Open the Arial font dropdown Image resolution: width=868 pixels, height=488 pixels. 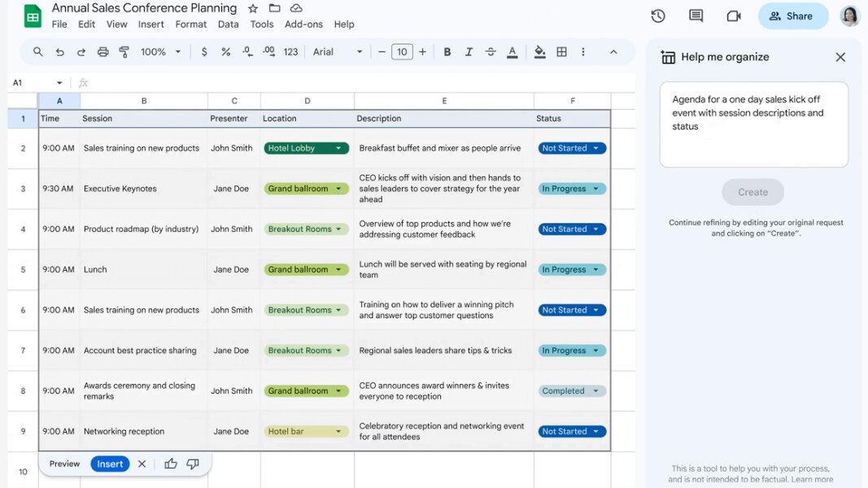[x=338, y=52]
